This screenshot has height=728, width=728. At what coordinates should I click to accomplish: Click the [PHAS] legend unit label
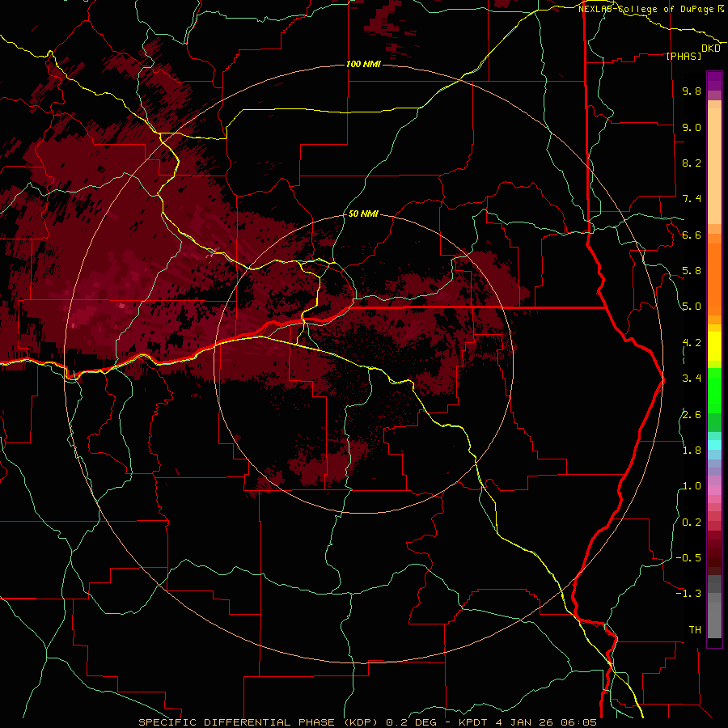coord(684,56)
